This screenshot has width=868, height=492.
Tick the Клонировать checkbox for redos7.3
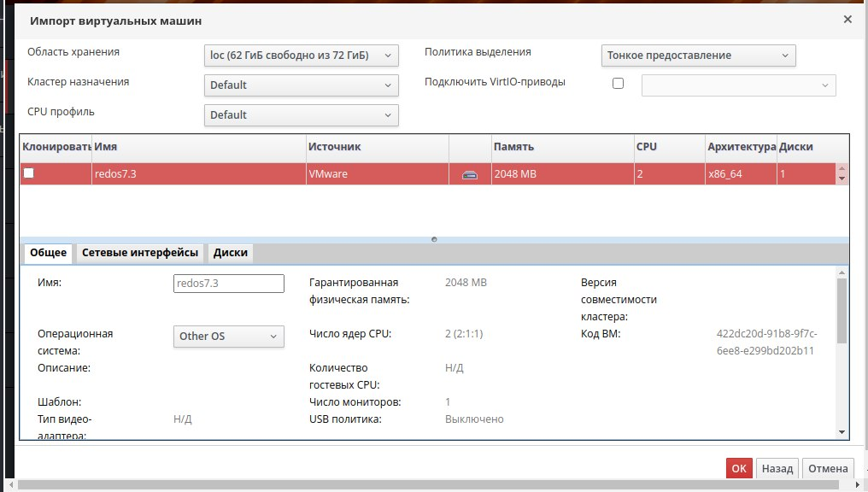[29, 173]
